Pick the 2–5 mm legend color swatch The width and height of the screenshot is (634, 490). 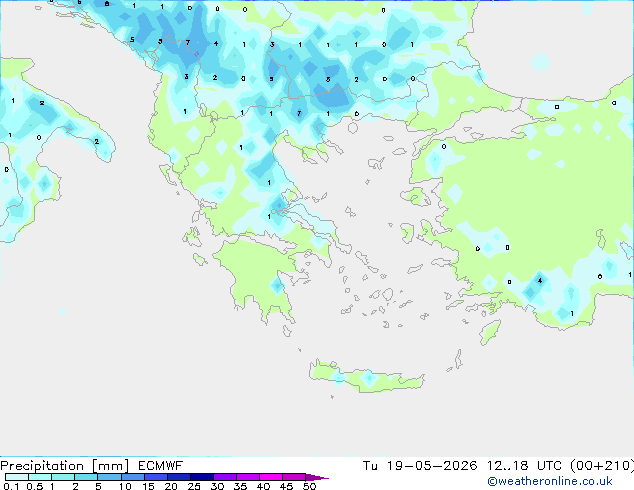tap(86, 477)
